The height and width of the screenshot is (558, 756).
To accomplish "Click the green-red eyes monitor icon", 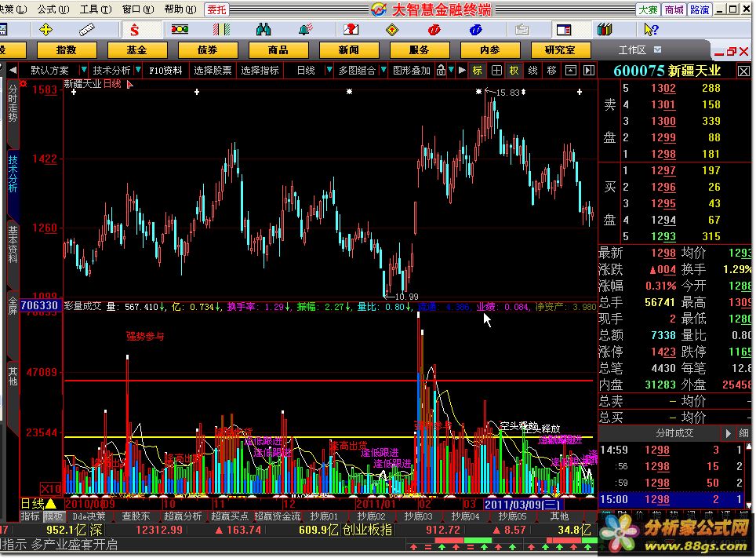I will pyautogui.click(x=180, y=30).
